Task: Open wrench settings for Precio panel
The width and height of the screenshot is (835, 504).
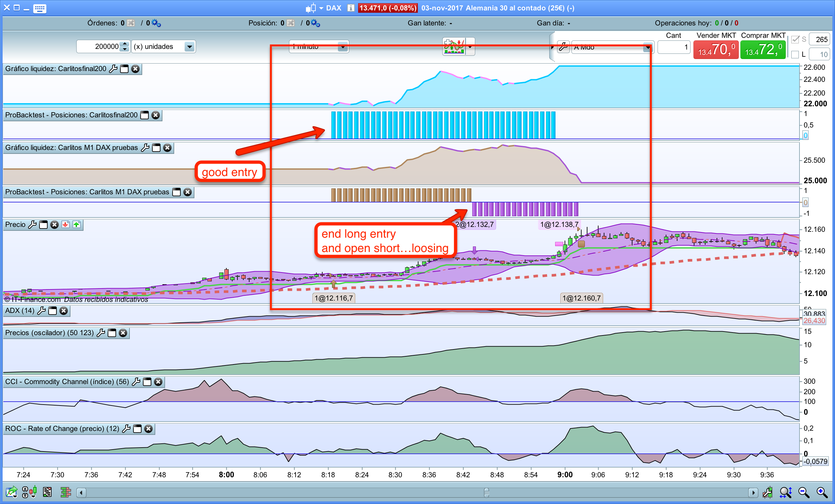Action: click(32, 225)
